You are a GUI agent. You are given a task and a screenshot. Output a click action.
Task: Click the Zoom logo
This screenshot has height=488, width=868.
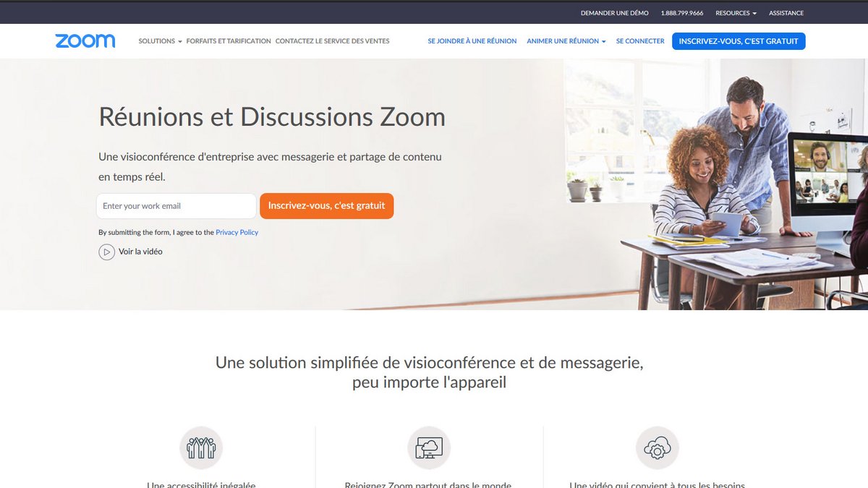click(85, 41)
